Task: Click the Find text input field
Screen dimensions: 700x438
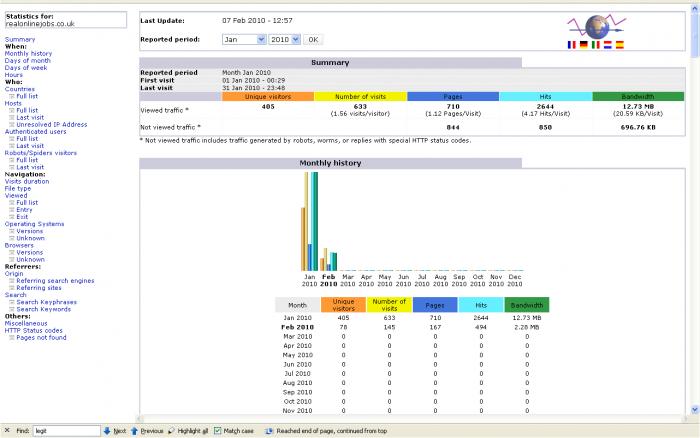Action: [65, 430]
